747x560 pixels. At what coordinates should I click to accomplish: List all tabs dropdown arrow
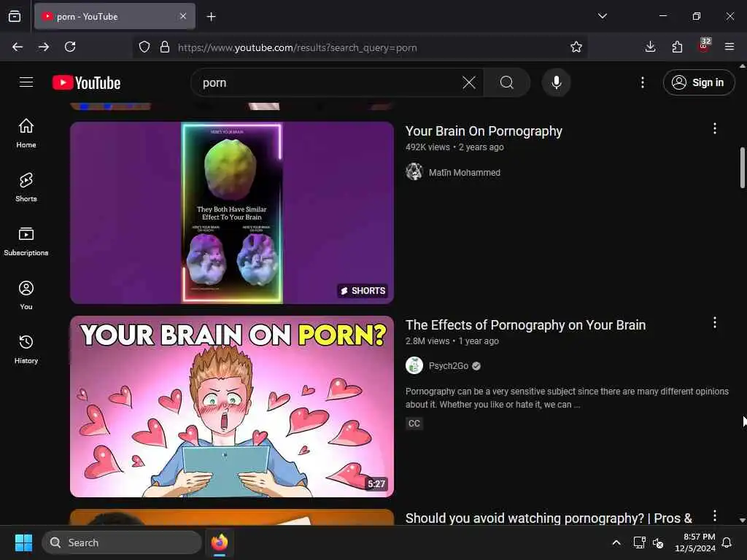(x=602, y=16)
